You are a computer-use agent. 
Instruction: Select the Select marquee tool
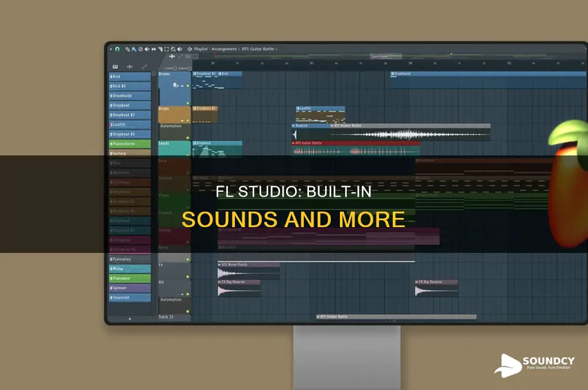[x=167, y=49]
